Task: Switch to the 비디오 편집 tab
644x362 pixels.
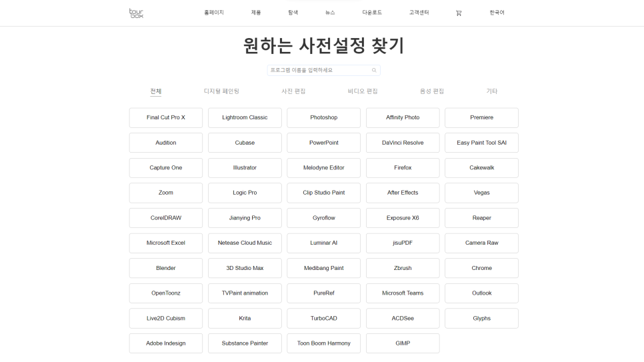Action: pyautogui.click(x=363, y=91)
